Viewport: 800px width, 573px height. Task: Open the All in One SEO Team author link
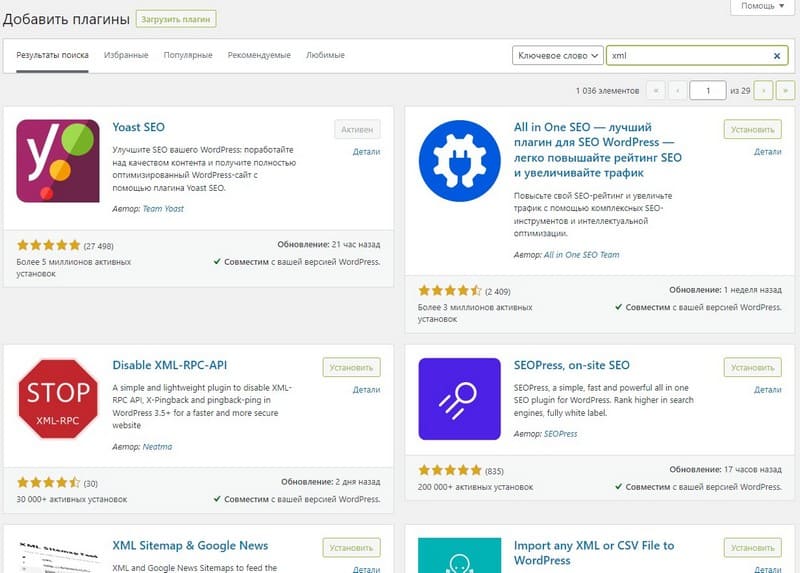tap(582, 255)
